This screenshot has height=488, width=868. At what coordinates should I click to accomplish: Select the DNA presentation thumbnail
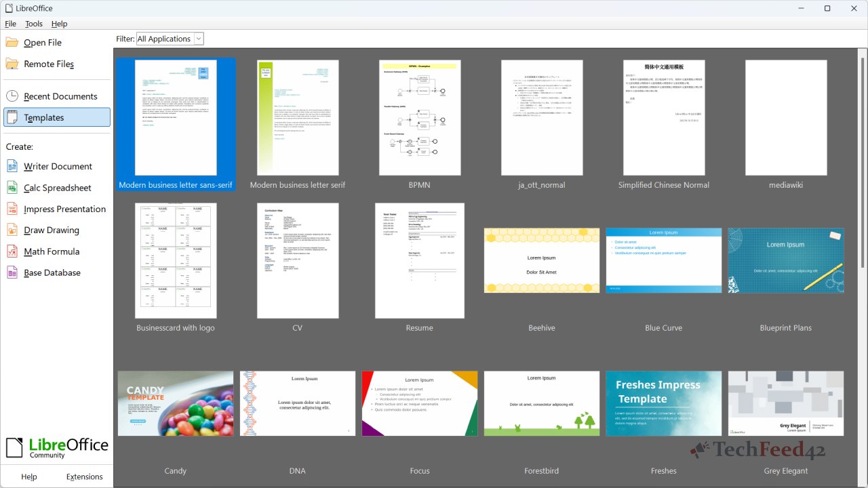click(298, 403)
